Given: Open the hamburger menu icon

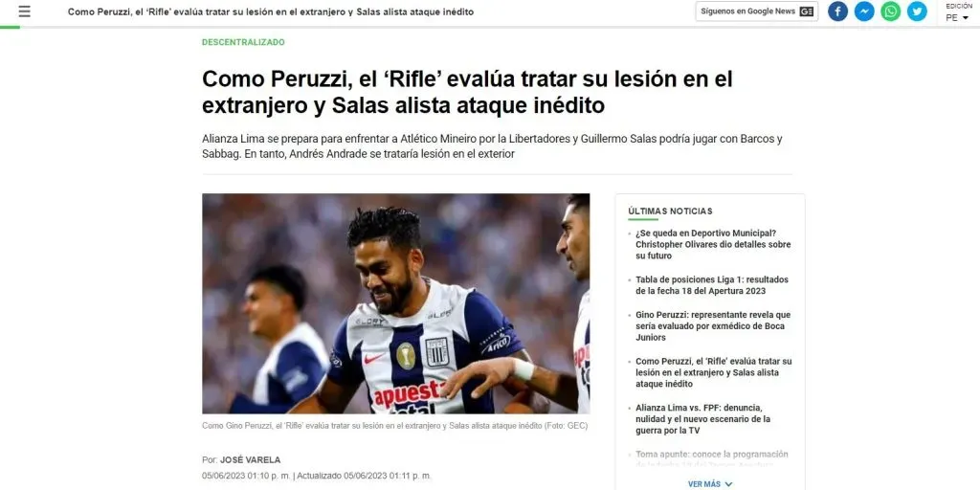Looking at the screenshot, I should point(24,11).
